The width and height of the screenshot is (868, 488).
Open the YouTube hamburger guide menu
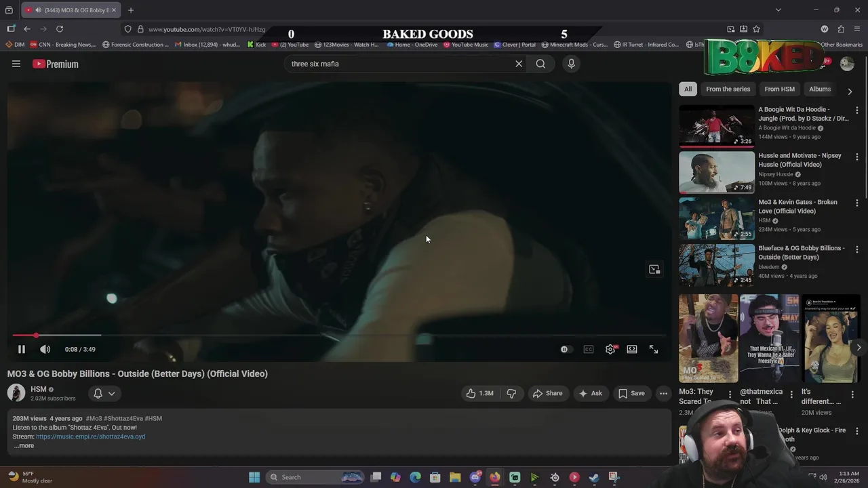[16, 64]
